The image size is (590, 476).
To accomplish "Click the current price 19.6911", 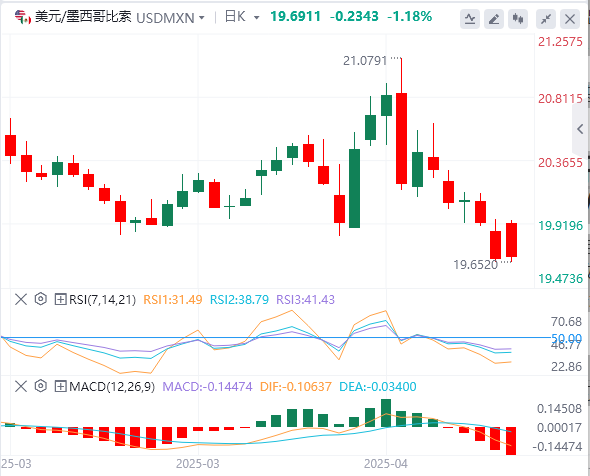I will point(295,17).
